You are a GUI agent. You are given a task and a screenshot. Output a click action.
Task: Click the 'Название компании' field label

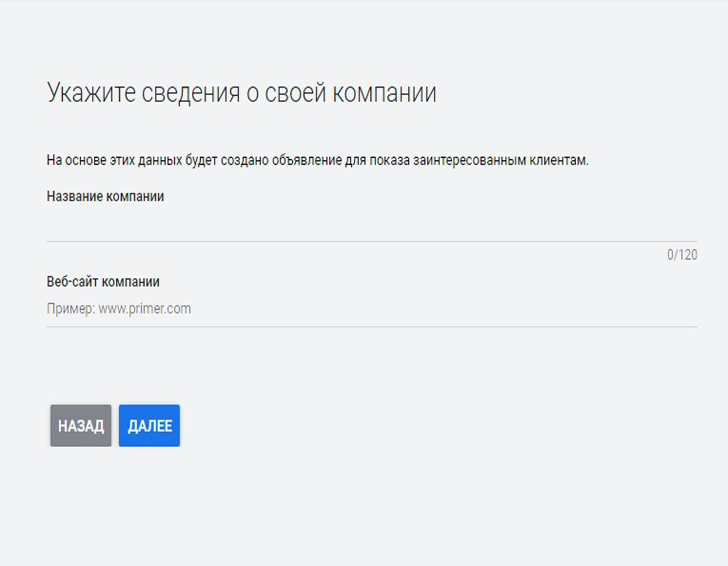105,196
